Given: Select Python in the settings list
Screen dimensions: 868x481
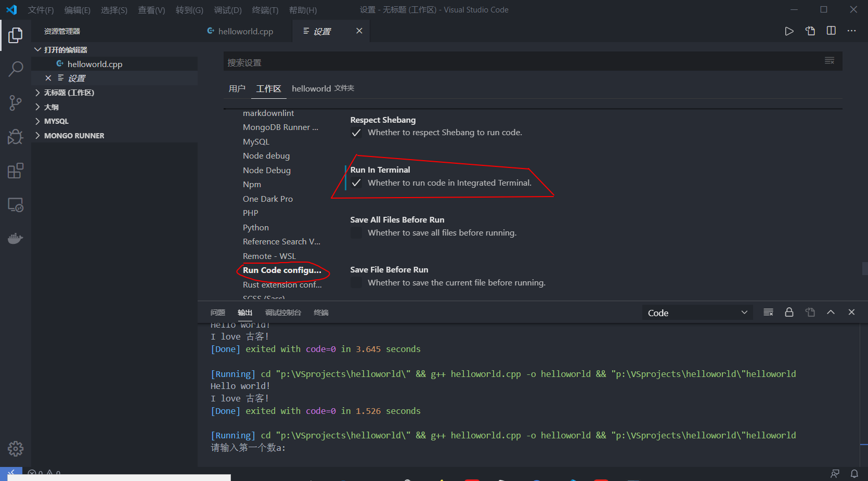Looking at the screenshot, I should click(x=256, y=228).
